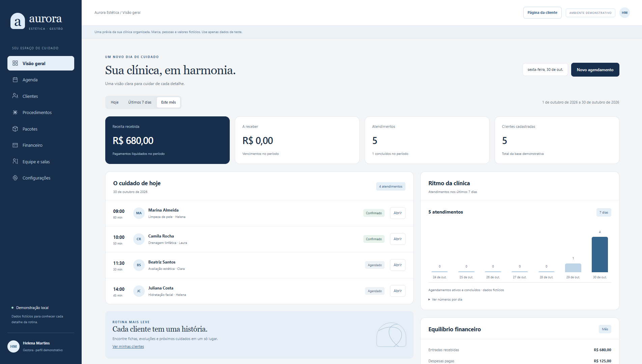The image size is (642, 364).
Task: Expand Ver números por dia
Action: click(445, 300)
